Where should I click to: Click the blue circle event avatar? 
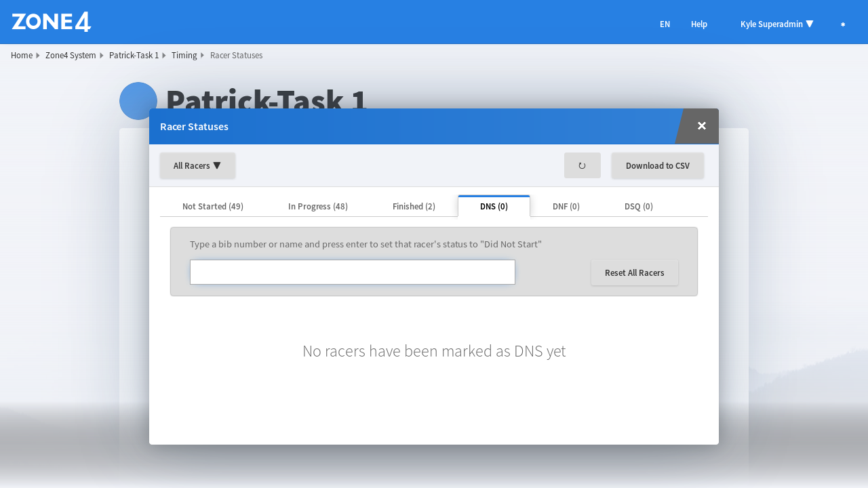coord(138,100)
